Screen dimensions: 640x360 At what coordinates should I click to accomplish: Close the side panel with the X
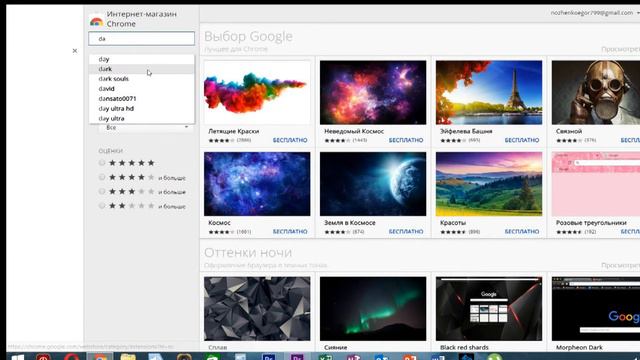pos(75,51)
